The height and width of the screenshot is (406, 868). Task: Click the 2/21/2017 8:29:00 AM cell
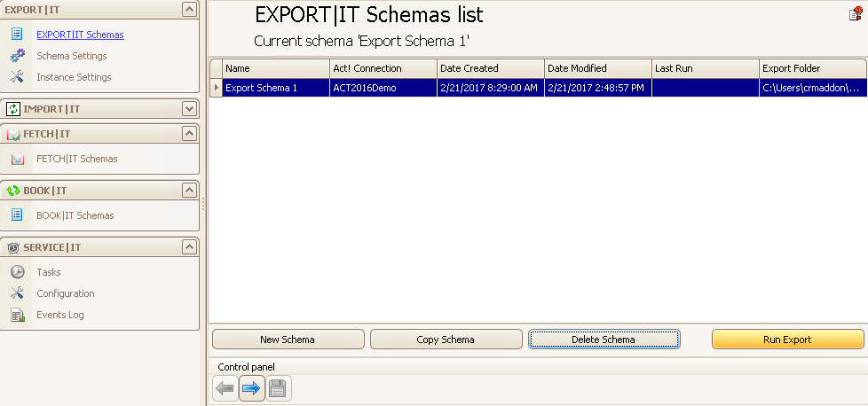coord(491,88)
